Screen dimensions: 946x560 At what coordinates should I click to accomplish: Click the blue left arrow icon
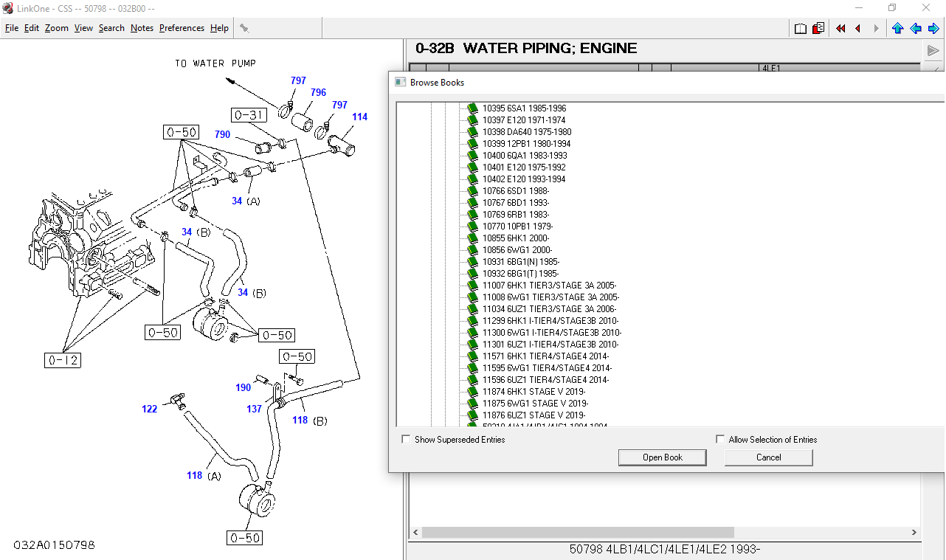pos(916,29)
